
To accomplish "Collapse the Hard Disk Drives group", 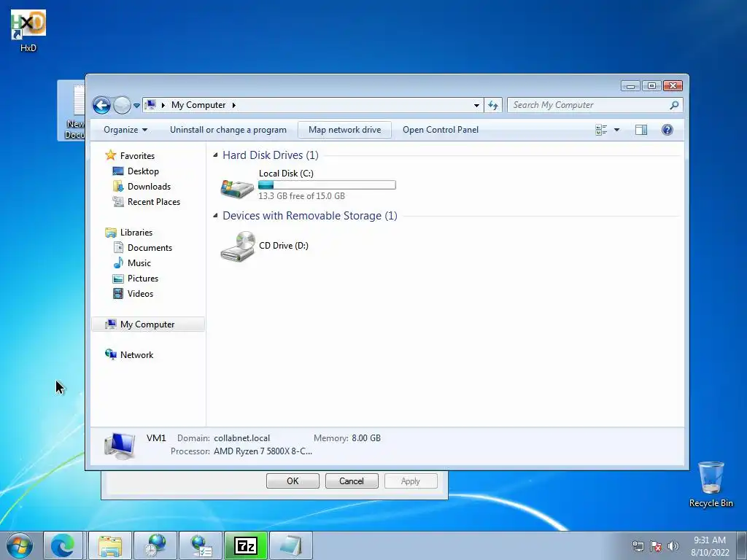I will click(215, 155).
